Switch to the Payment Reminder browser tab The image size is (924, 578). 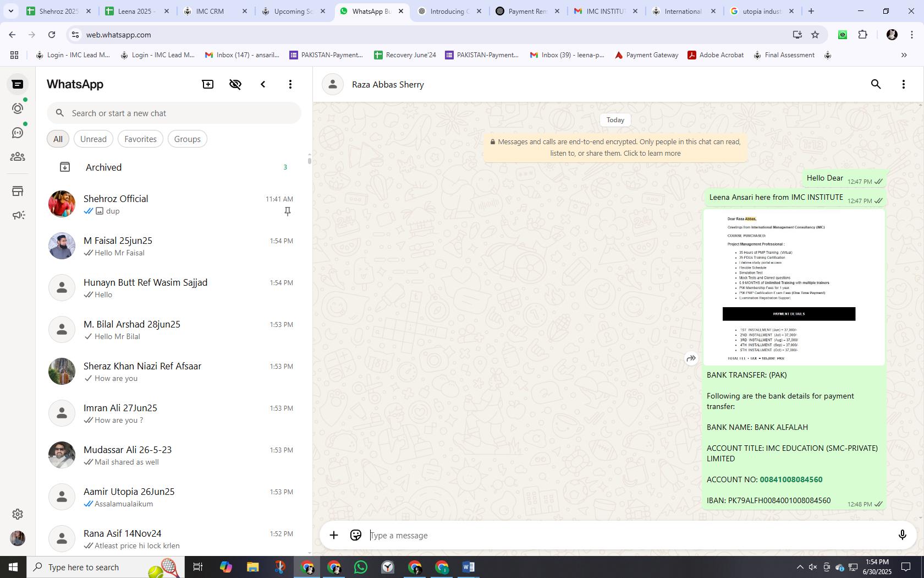click(529, 11)
